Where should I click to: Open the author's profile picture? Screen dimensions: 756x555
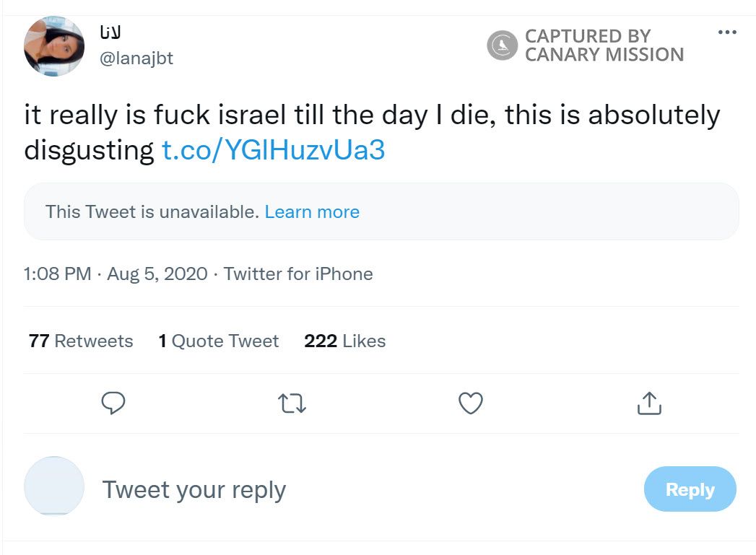pos(54,46)
